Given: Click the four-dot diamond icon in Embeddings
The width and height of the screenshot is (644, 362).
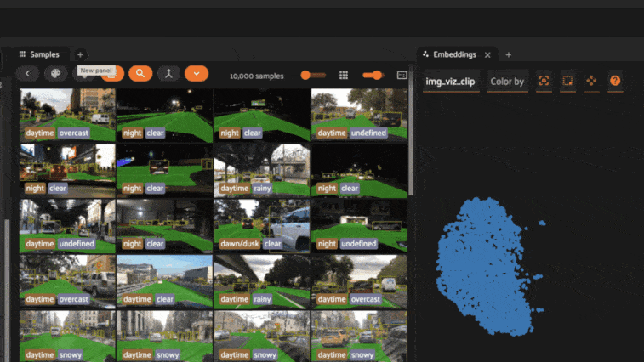Looking at the screenshot, I should click(x=591, y=82).
